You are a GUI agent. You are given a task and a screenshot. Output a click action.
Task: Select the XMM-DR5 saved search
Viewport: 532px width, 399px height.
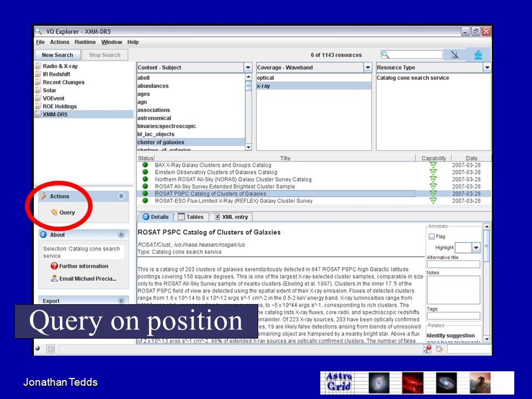(x=84, y=114)
